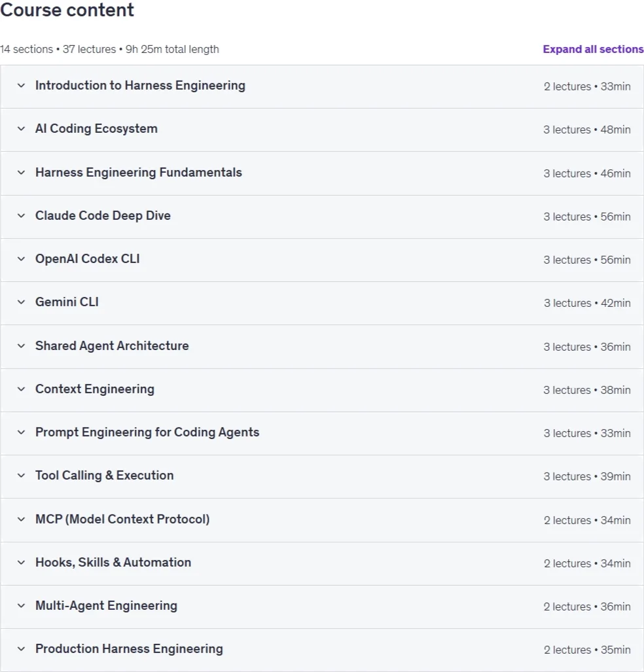Select the Tool Calling & Execution title
Screen dimensions: 644x672
point(104,476)
